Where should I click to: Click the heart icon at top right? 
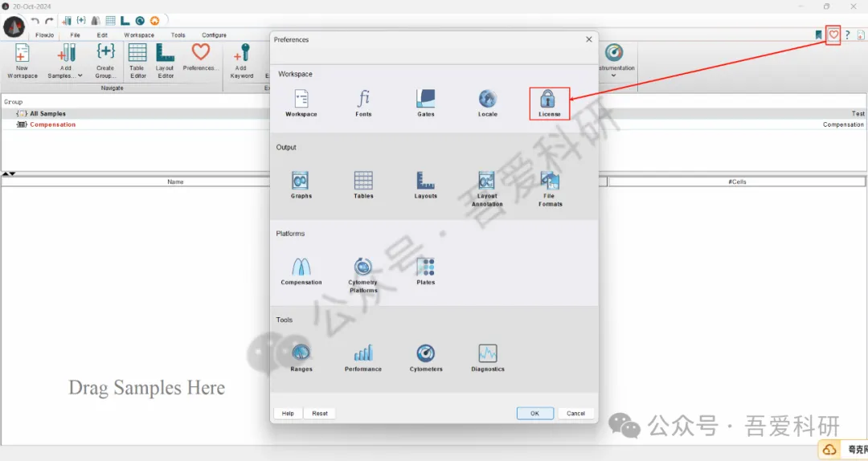(833, 35)
